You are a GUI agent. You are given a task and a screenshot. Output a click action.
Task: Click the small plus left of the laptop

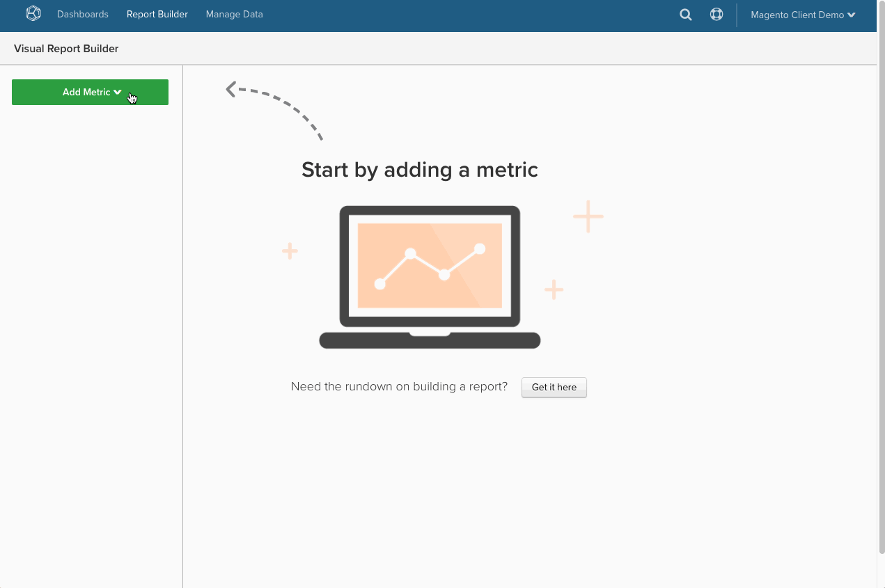[289, 251]
